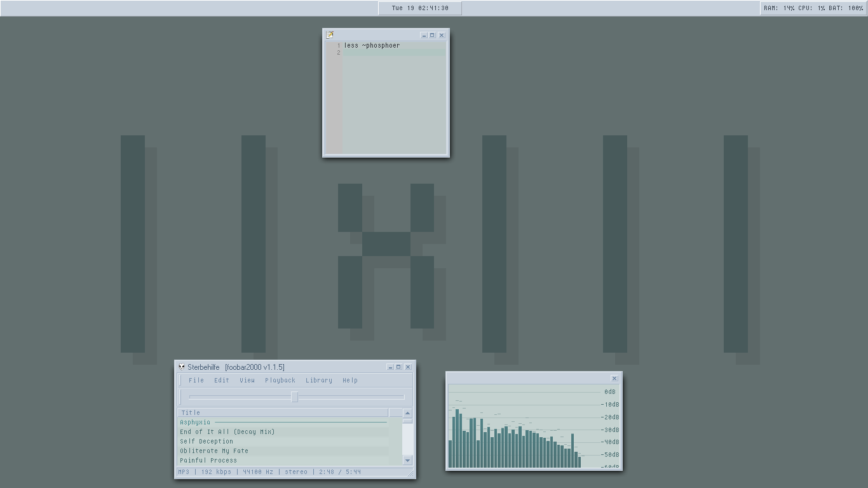
Task: Open the Library menu
Action: pyautogui.click(x=319, y=380)
